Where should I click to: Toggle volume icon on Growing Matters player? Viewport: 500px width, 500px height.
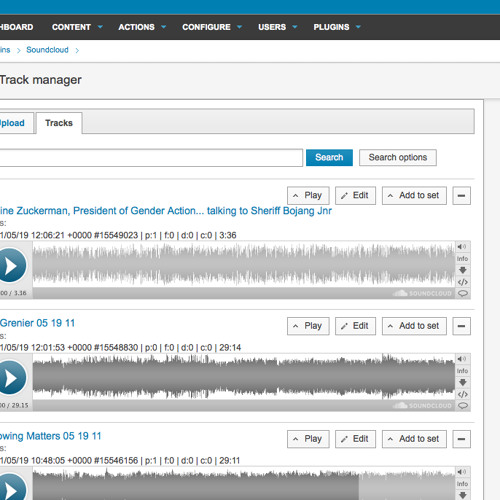point(462,472)
